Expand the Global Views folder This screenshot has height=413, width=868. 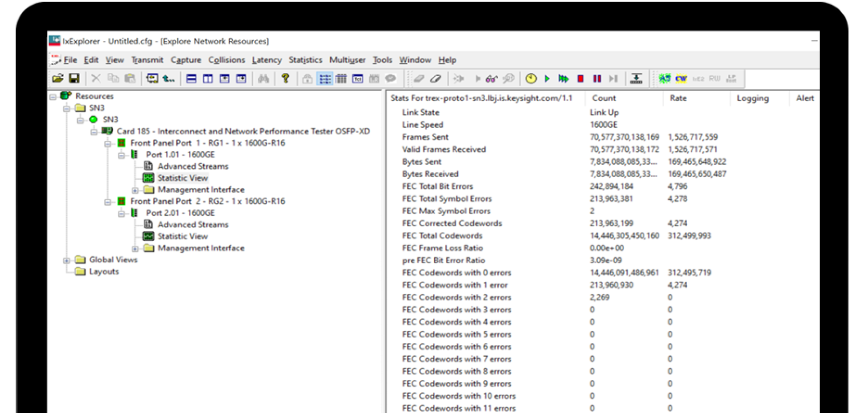point(67,260)
